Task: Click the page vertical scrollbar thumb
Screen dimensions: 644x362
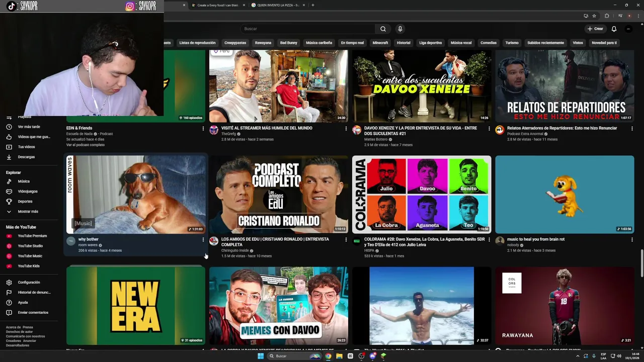Action: pos(641,263)
